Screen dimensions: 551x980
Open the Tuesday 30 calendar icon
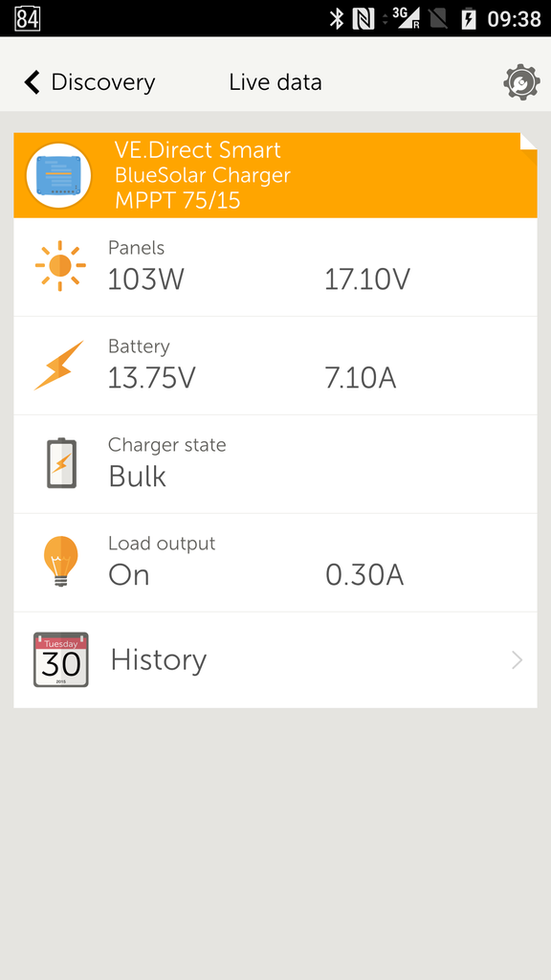[x=60, y=659]
